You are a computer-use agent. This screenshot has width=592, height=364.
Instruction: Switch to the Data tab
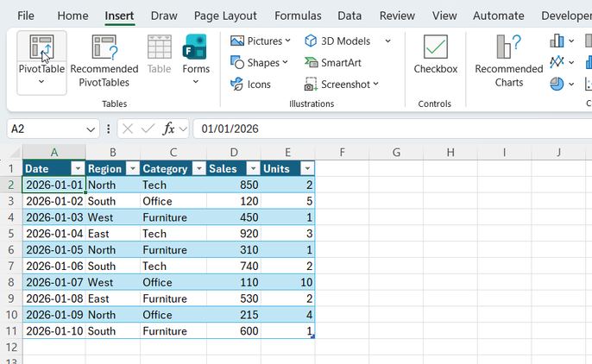350,16
